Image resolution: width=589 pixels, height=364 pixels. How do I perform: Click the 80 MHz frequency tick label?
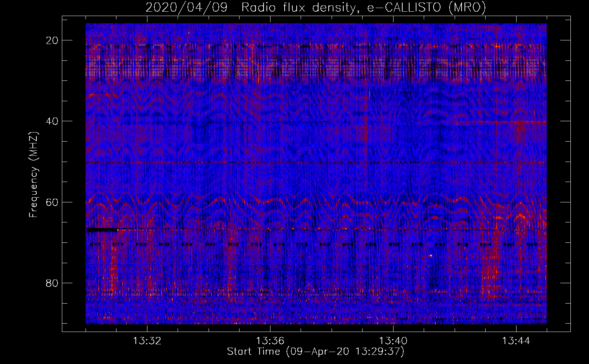[52, 283]
